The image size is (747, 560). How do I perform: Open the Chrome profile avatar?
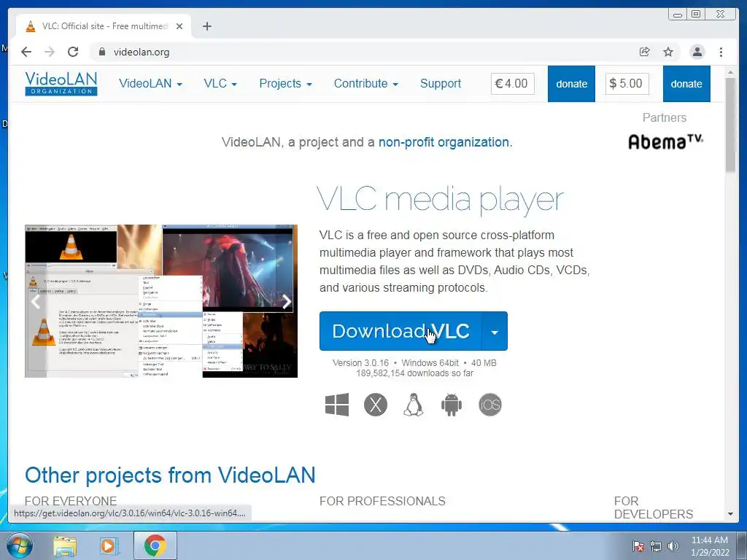point(697,52)
